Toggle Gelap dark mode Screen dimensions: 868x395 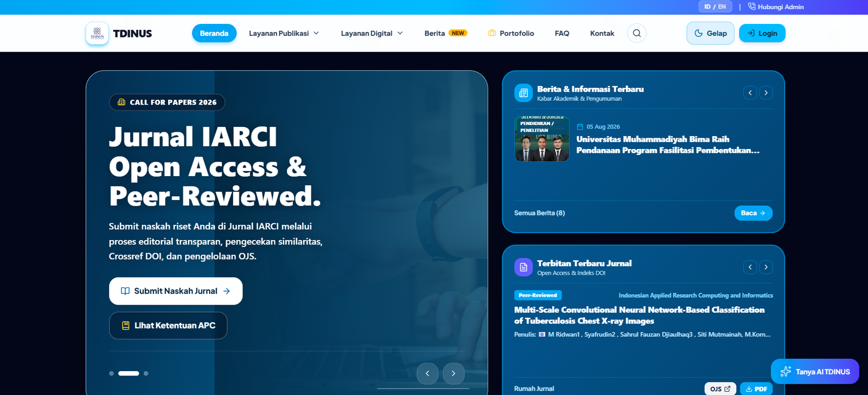tap(710, 33)
